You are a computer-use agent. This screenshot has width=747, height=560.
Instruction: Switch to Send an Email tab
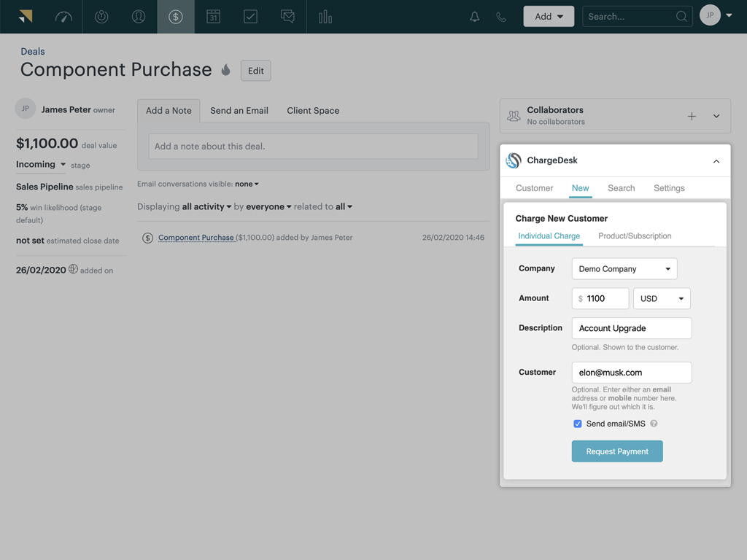(239, 111)
